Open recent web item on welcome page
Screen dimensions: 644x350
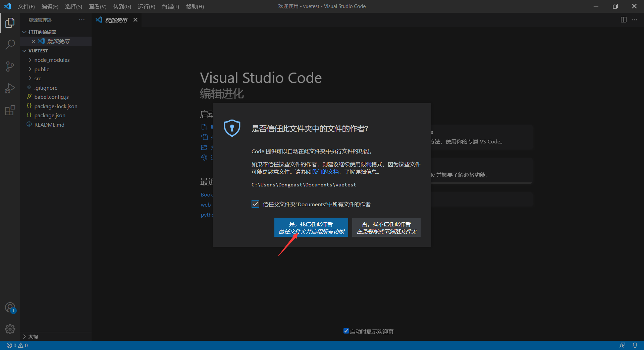point(206,205)
